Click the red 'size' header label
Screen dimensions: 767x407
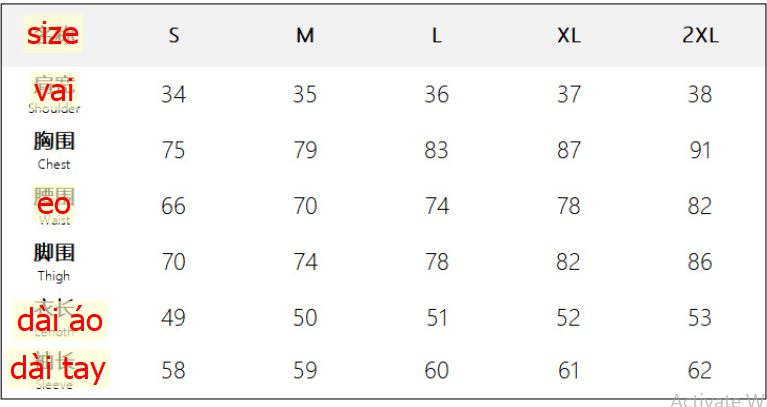point(53,34)
